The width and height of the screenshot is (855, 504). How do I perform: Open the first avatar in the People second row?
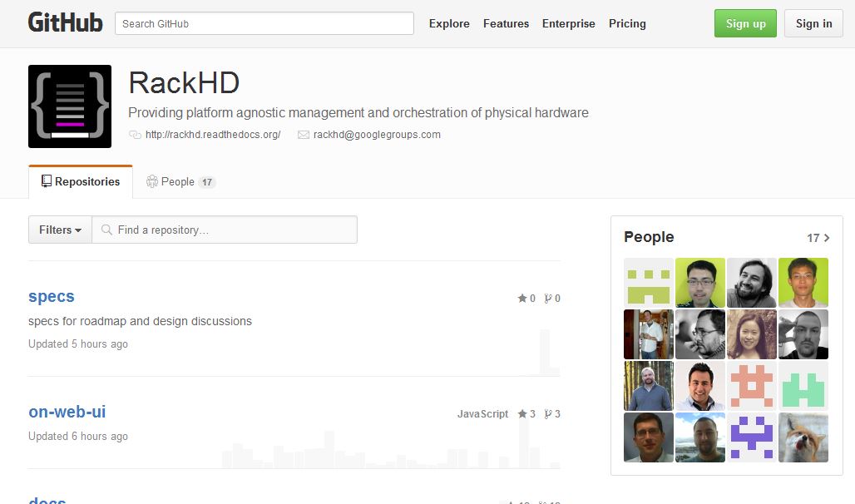pos(649,334)
